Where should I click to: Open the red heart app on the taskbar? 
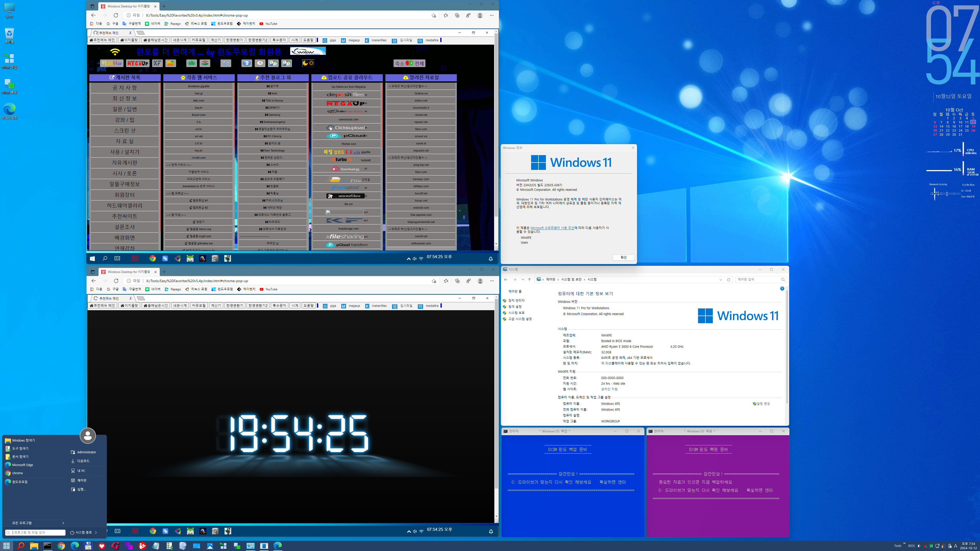[102, 546]
